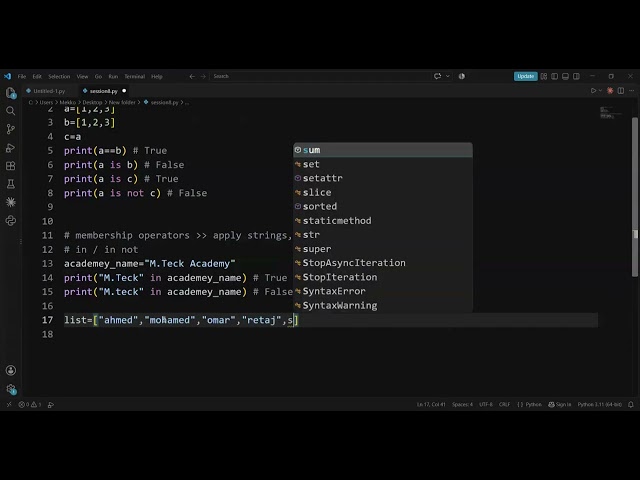Select the sum autocomplete suggestion
This screenshot has height=480, width=640.
pyautogui.click(x=383, y=150)
